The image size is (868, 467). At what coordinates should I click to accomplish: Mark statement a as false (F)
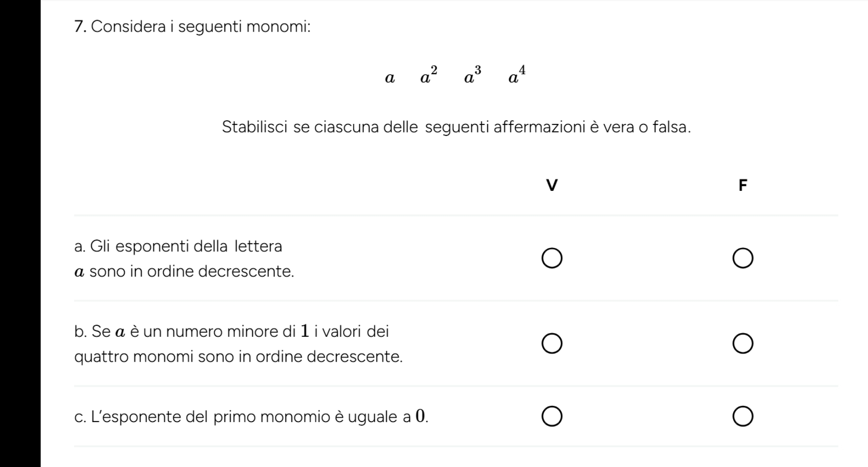pos(743,259)
